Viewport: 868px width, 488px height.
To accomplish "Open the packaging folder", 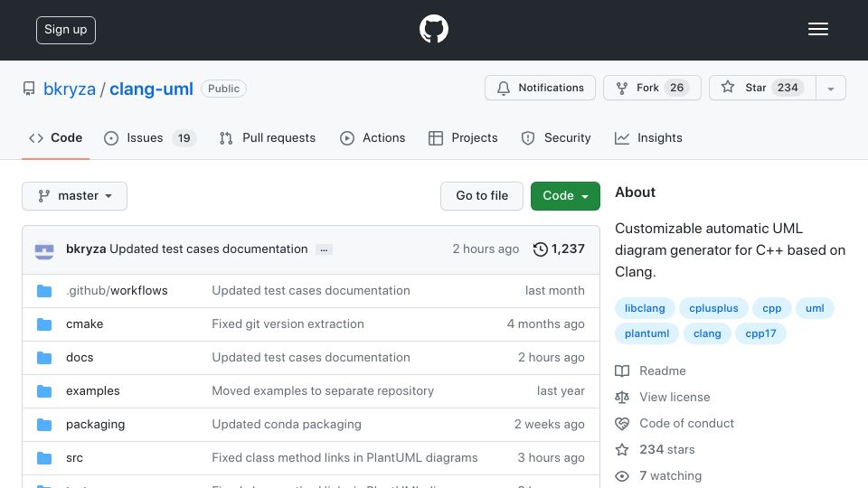I will coord(95,425).
